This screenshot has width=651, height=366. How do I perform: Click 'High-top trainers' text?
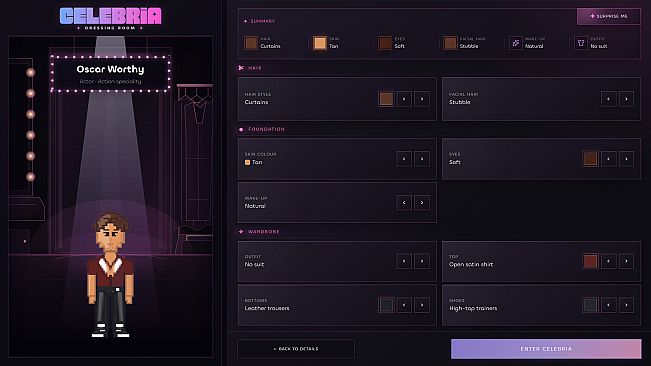click(x=473, y=308)
